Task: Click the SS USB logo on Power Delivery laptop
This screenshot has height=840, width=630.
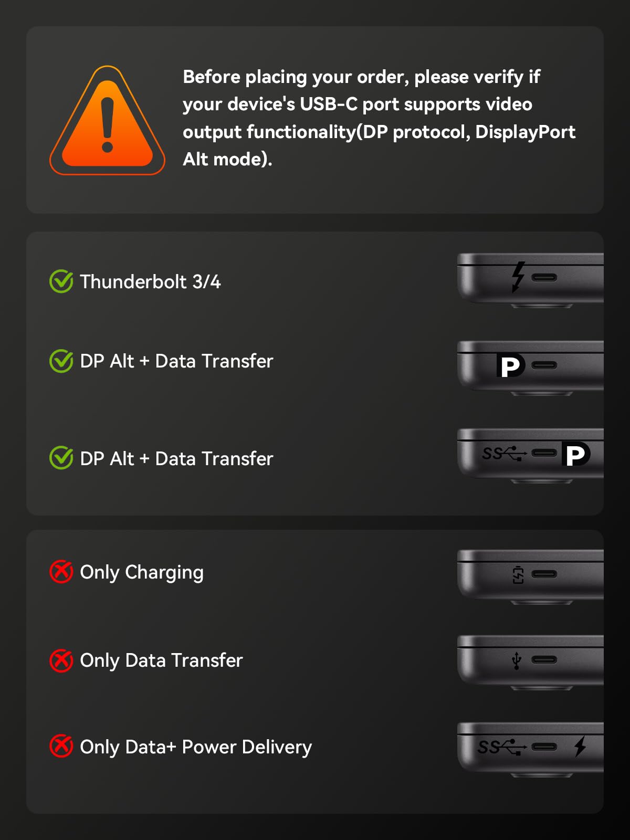Action: (x=501, y=747)
